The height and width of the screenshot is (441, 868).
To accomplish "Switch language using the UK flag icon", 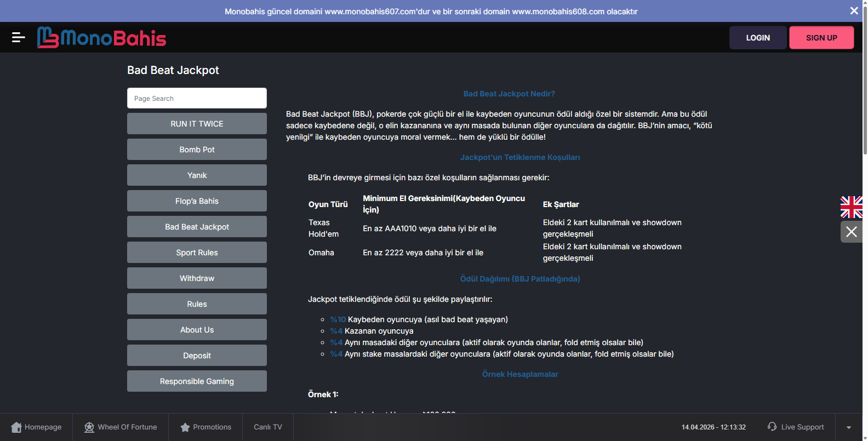I will pyautogui.click(x=851, y=207).
